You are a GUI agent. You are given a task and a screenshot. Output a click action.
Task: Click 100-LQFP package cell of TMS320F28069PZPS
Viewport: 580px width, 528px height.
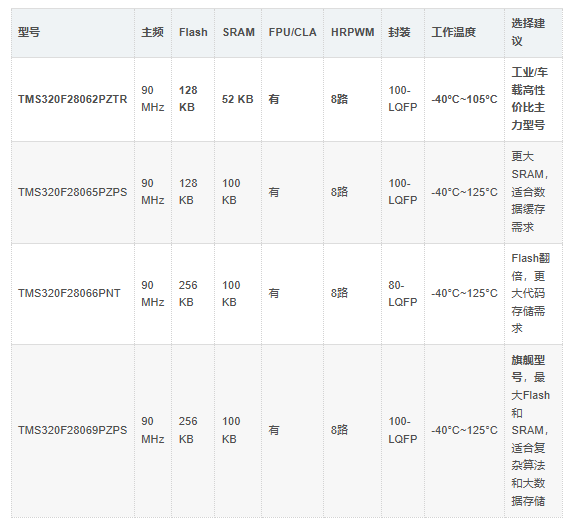[403, 430]
